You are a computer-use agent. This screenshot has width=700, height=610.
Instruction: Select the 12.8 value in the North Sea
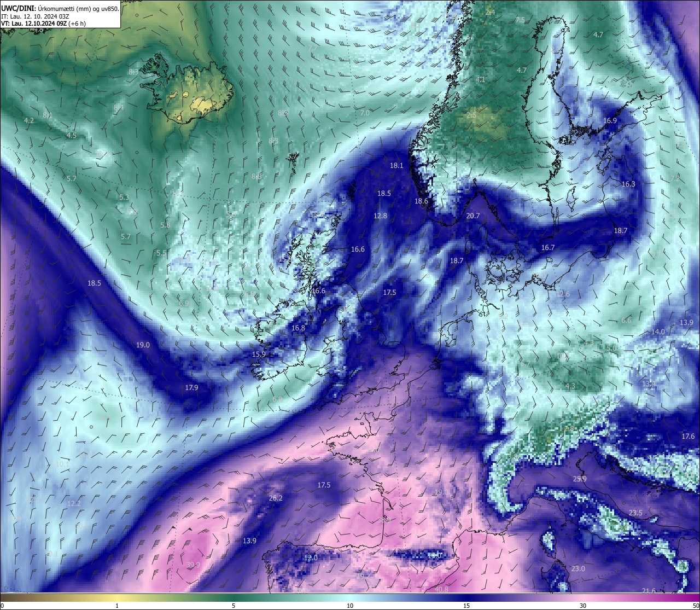380,216
